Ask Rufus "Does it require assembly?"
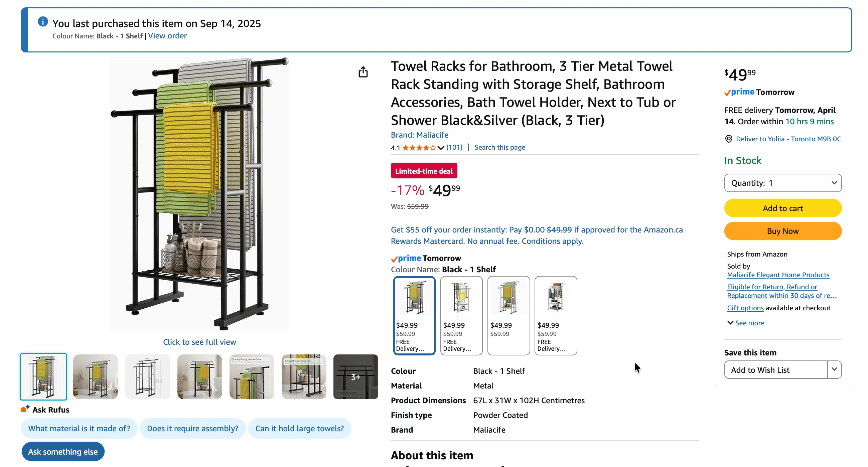 [192, 428]
